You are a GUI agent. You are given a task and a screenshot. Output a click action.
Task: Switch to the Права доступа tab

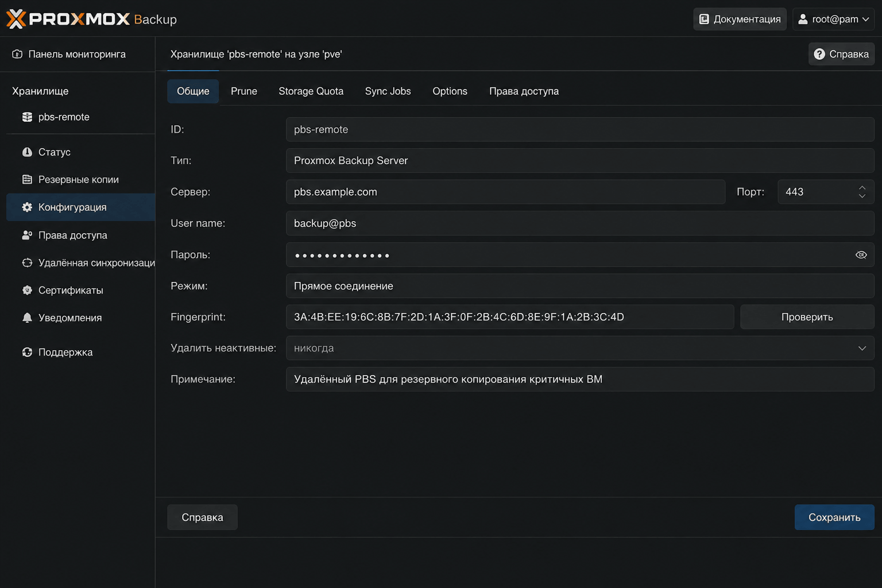[x=524, y=91]
